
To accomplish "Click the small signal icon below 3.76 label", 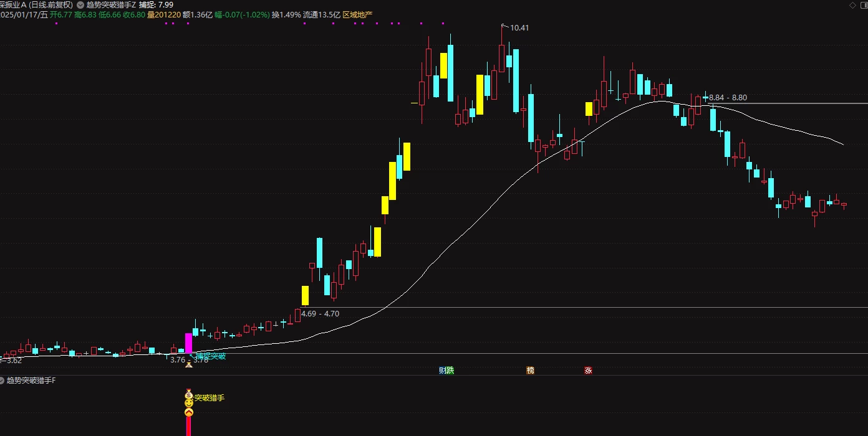I will tap(189, 364).
